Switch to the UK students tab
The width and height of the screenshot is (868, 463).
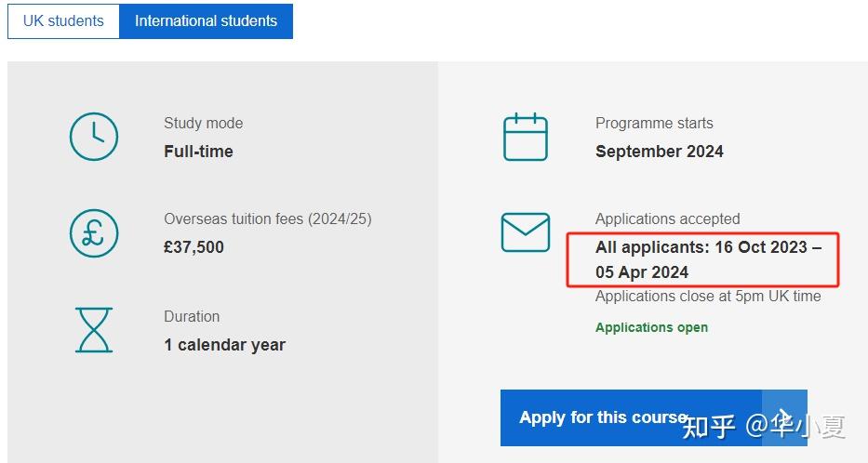63,20
